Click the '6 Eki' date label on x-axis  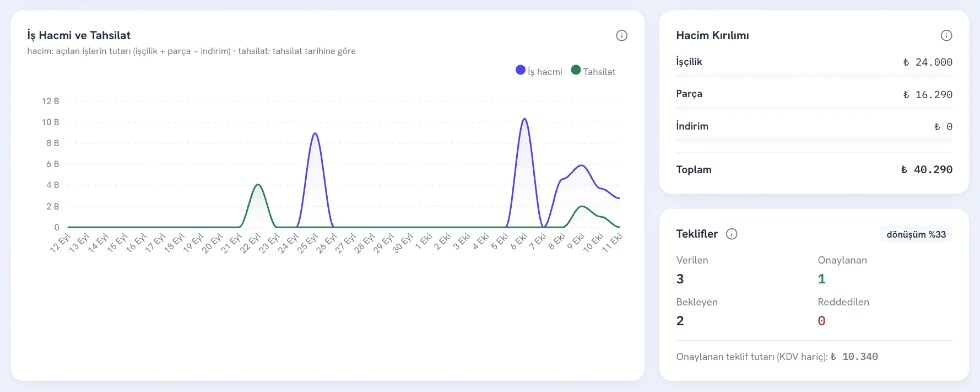click(x=518, y=241)
